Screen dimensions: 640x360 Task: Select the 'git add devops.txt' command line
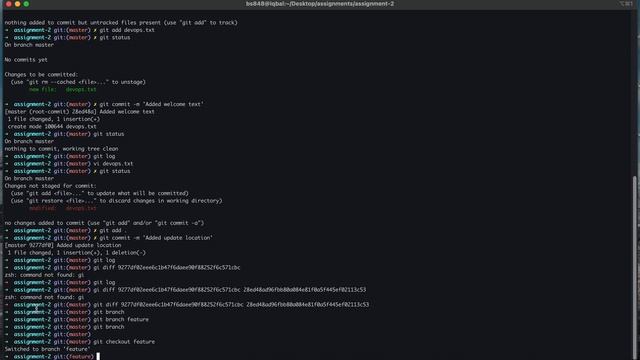click(x=80, y=30)
